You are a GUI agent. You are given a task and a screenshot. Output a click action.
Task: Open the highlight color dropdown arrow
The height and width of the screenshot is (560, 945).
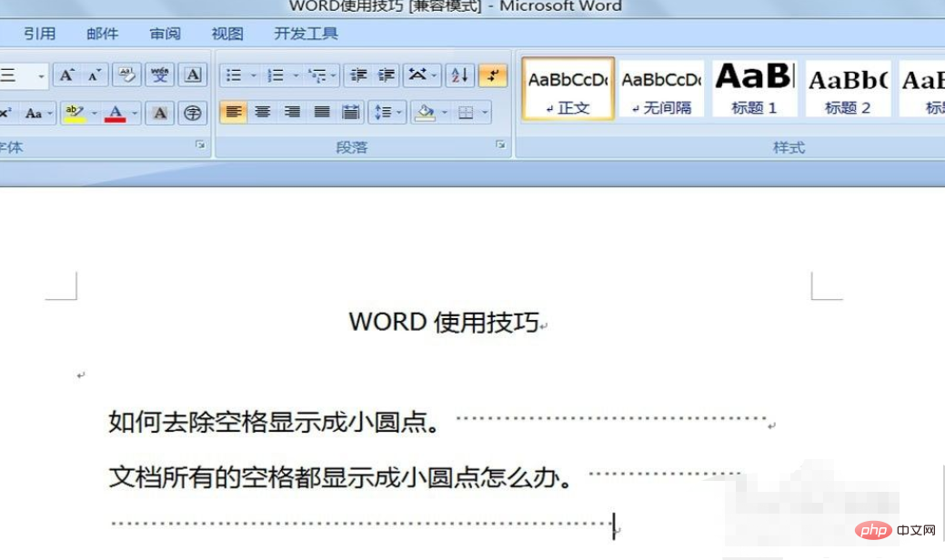point(94,113)
